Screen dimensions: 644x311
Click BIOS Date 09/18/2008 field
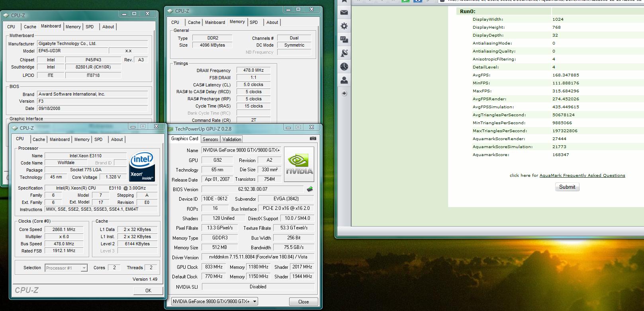92,108
